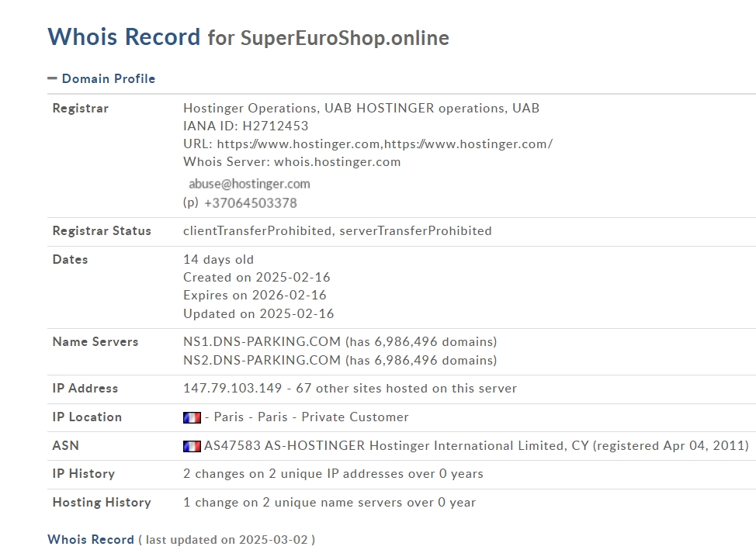
Task: Open the abuse@hostinger.com email address
Action: click(249, 184)
